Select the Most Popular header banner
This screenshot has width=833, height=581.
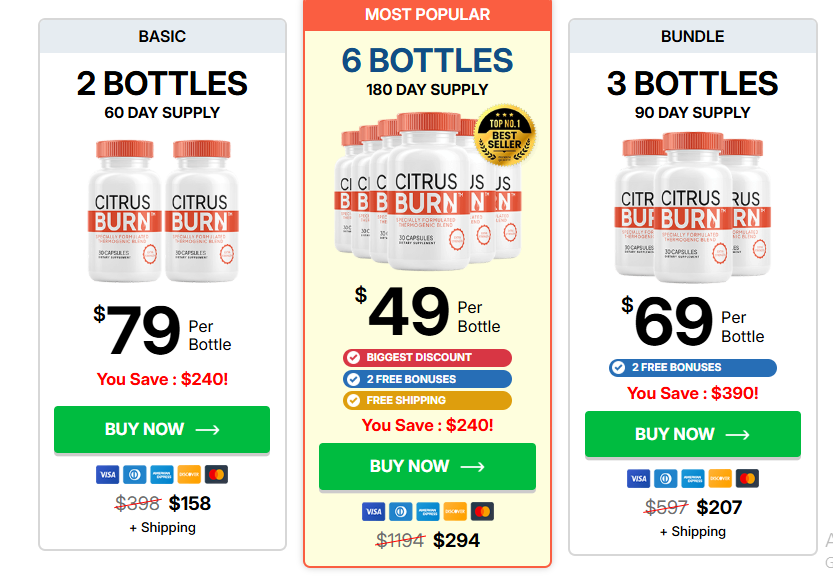427,14
